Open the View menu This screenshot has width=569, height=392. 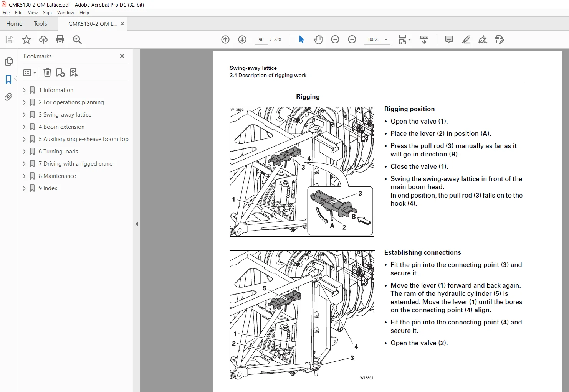pos(33,13)
